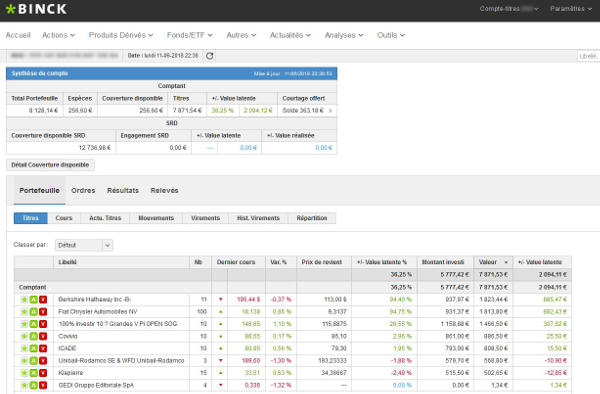Show the Mouvements sub-tab
Image resolution: width=600 pixels, height=394 pixels.
pos(156,218)
